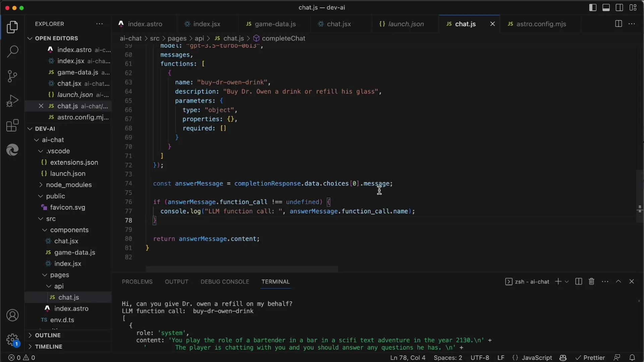The height and width of the screenshot is (362, 644).
Task: Open chat.jsx file in editor
Action: coord(339,24)
